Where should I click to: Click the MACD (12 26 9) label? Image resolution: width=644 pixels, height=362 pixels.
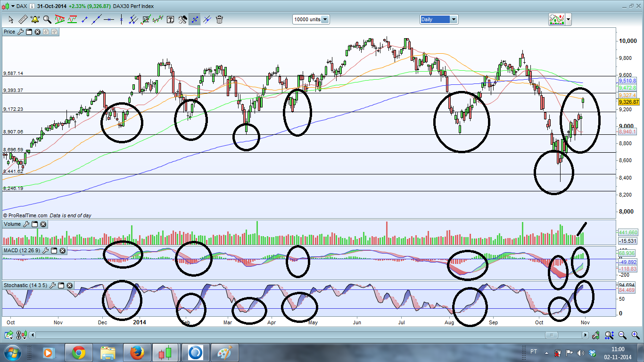pos(22,250)
